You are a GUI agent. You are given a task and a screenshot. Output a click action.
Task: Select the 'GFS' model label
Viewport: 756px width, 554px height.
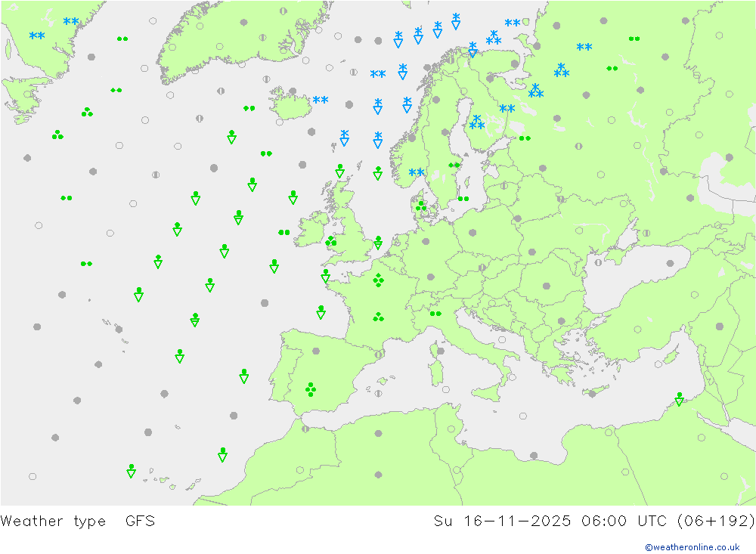tap(141, 521)
